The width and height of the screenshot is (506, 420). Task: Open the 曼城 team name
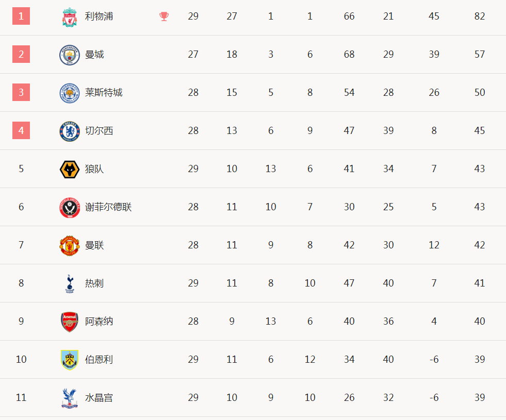94,55
